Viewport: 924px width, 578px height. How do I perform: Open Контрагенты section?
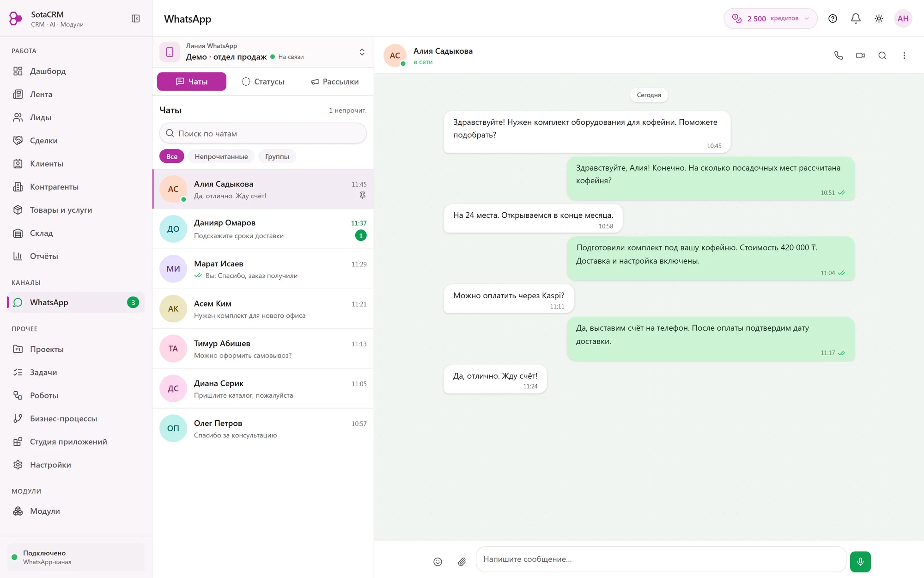76,187
